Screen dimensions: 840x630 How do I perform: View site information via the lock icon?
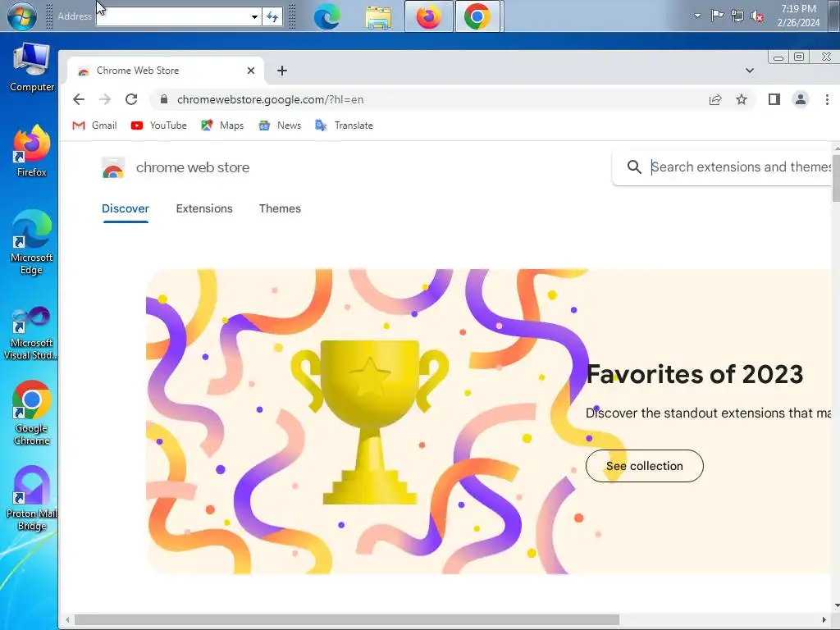[164, 99]
